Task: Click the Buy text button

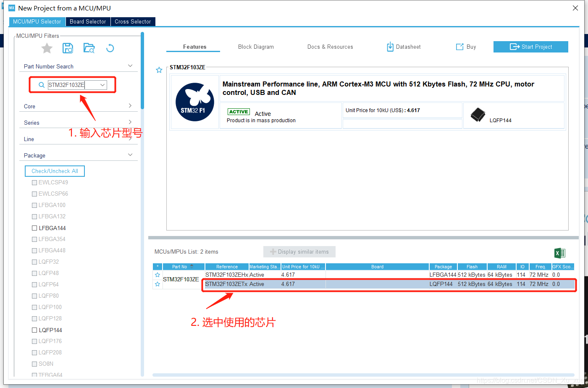Action: click(471, 47)
